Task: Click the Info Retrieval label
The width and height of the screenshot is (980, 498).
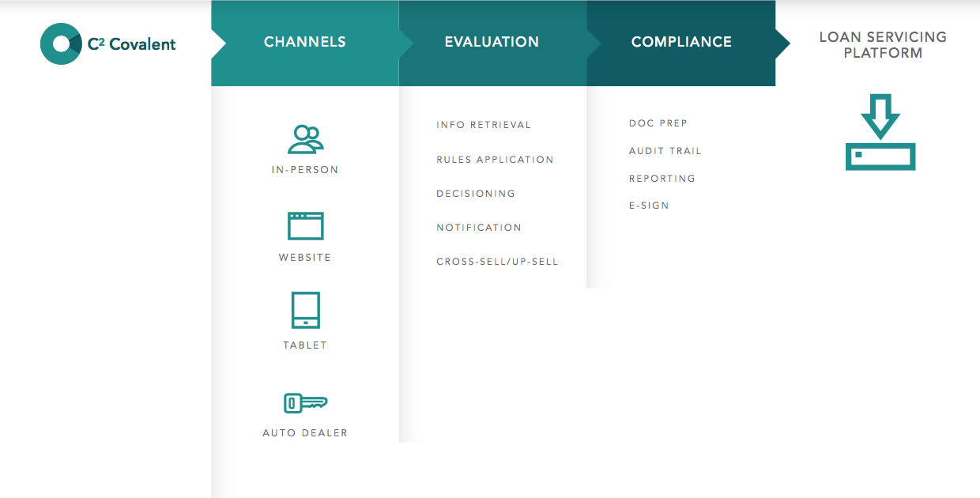Action: (x=484, y=125)
